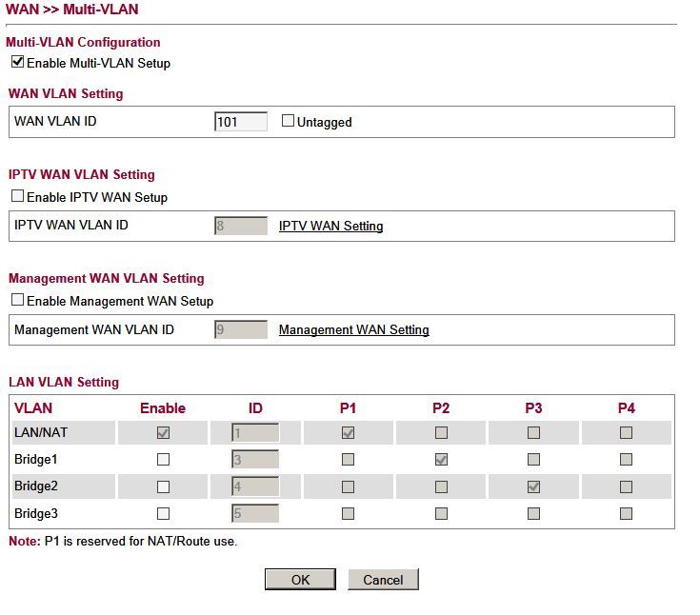This screenshot has width=700, height=615.
Task: Toggle the Bridge2 Enable checkbox
Action: (163, 486)
